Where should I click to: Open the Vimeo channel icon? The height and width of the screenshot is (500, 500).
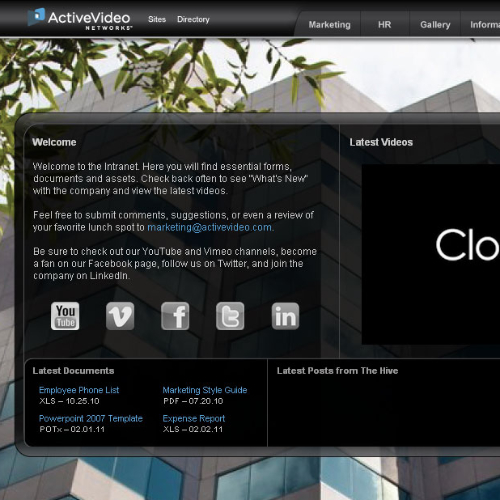(x=120, y=316)
